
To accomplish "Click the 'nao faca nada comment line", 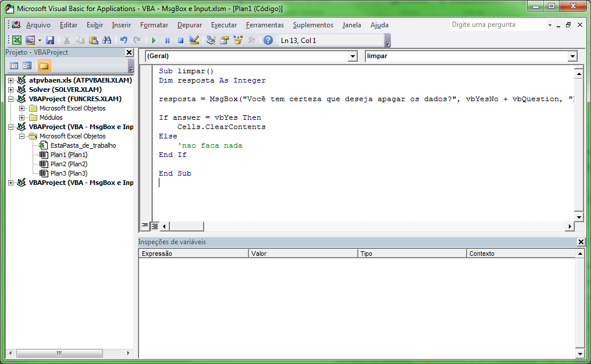I will point(210,145).
